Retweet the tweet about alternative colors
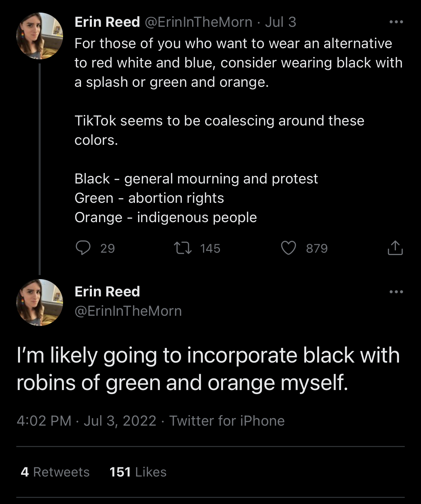421x504 pixels. coord(183,248)
